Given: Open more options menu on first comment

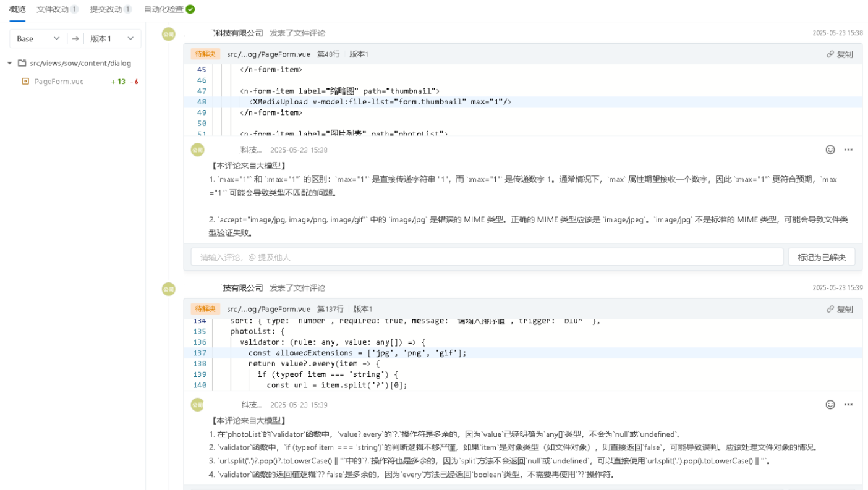Looking at the screenshot, I should (848, 150).
